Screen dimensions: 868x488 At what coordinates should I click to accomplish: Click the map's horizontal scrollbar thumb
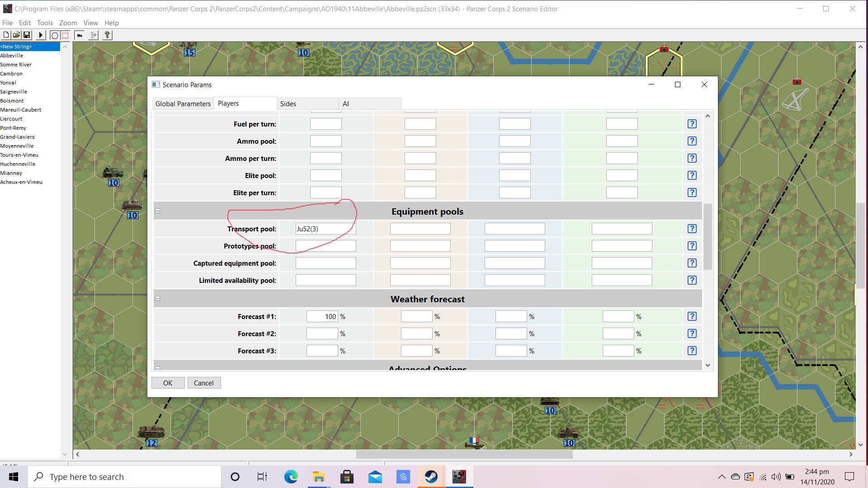(464, 454)
